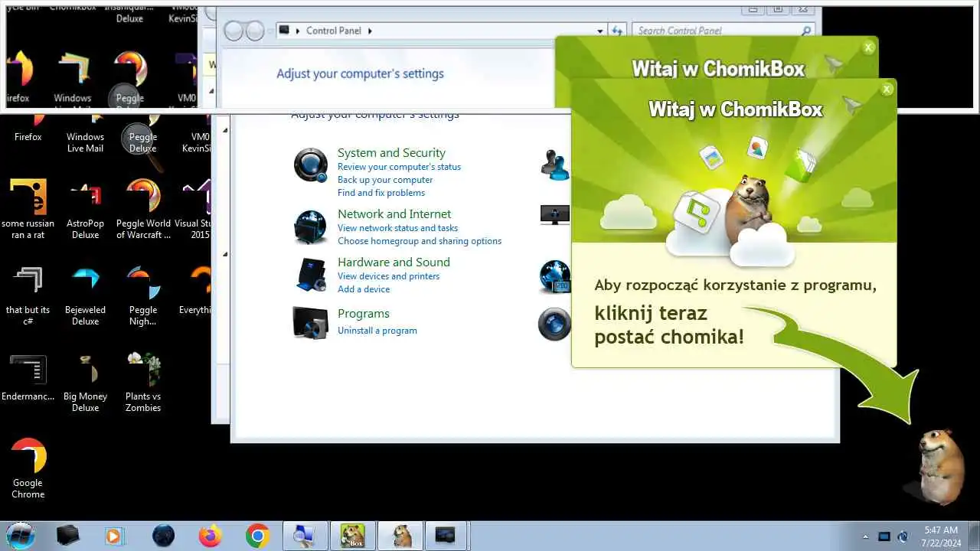The height and width of the screenshot is (551, 980).
Task: Switch to Control Panel taskbar button
Action: coord(447,536)
